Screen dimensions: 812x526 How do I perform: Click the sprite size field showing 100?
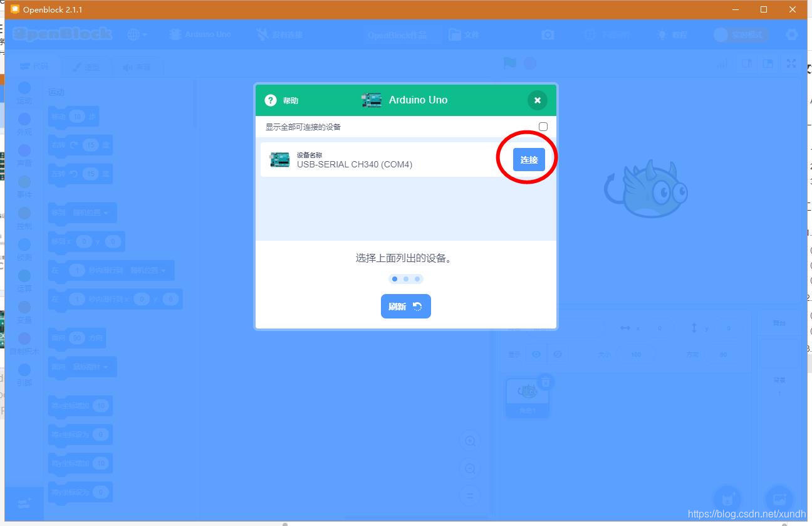(x=636, y=354)
